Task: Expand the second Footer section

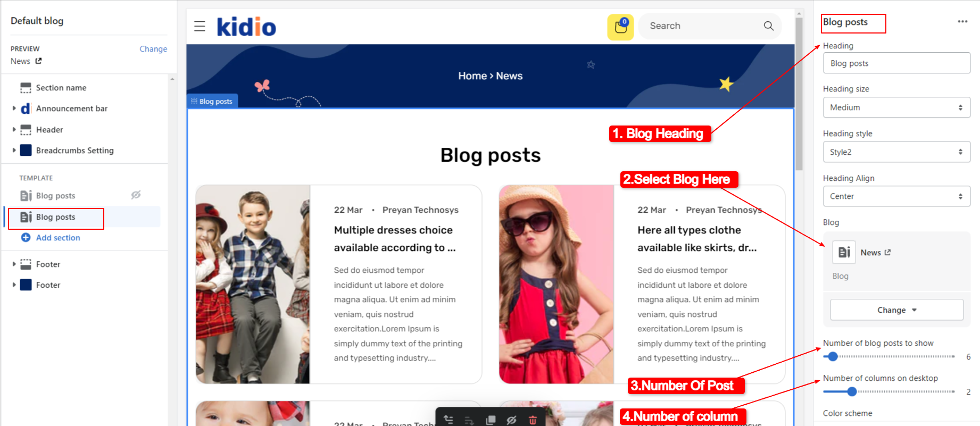Action: pos(14,285)
